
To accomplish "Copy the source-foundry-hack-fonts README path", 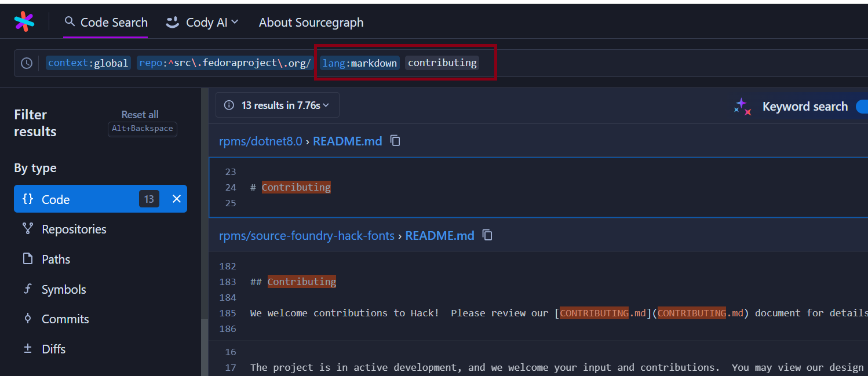I will [487, 235].
